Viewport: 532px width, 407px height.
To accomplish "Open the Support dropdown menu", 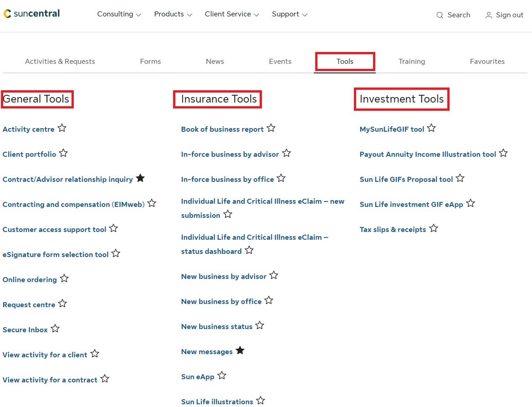I will click(x=289, y=14).
